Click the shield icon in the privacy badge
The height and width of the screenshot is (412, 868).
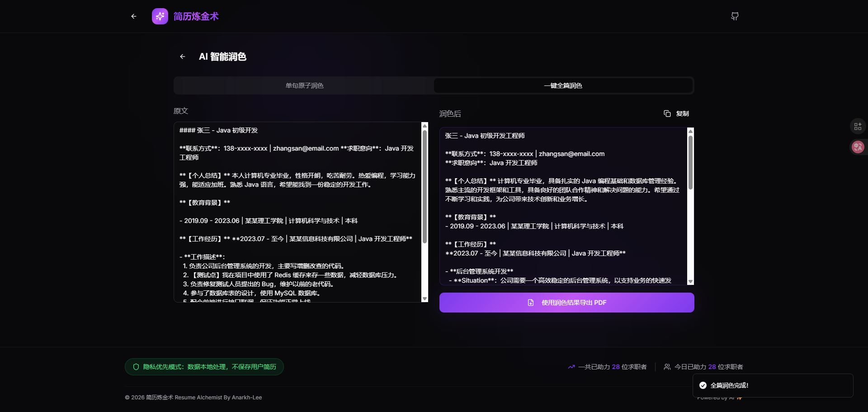136,367
